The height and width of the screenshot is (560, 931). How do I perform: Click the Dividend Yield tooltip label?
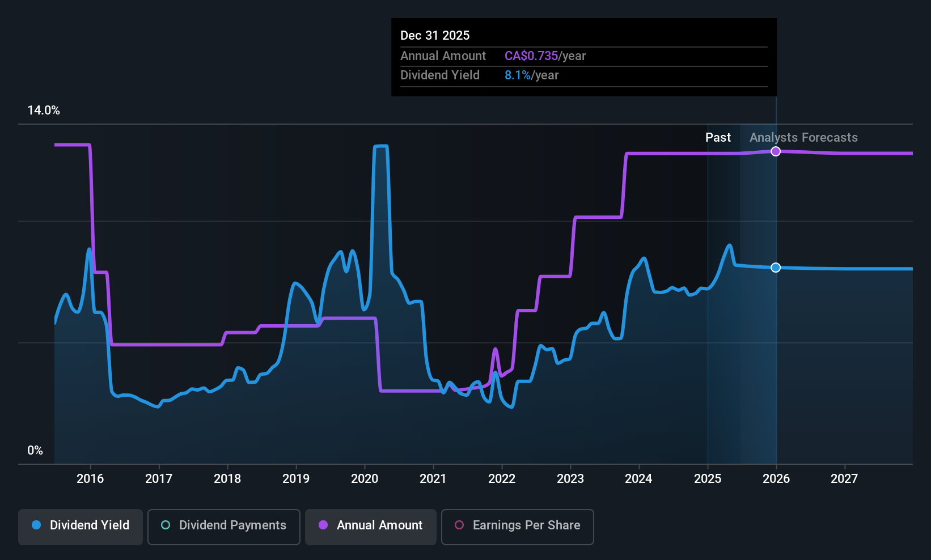(439, 75)
